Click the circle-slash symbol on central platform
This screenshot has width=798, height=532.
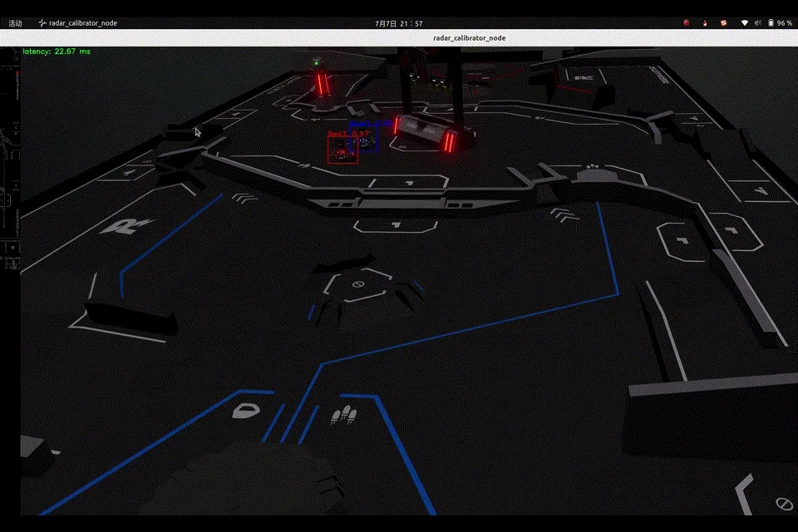(359, 285)
